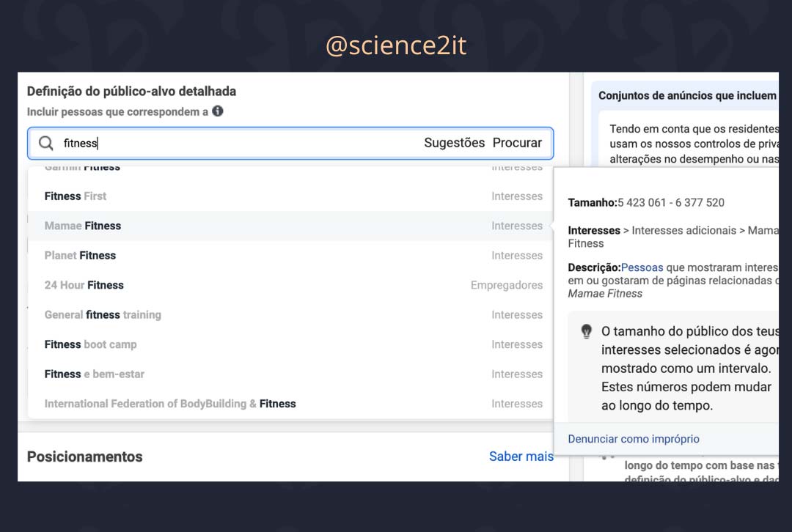Select 24 Hour Fitness employer
Image resolution: width=792 pixels, height=532 pixels.
pos(84,285)
